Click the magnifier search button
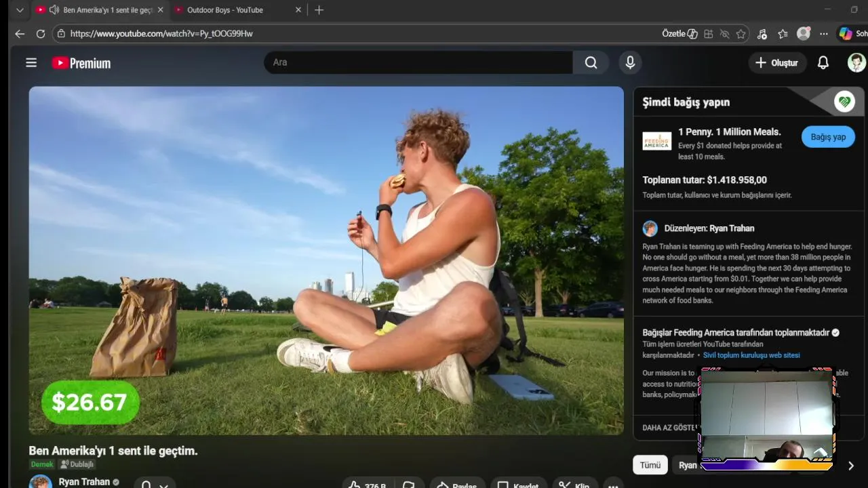Image resolution: width=868 pixels, height=488 pixels. 591,62
